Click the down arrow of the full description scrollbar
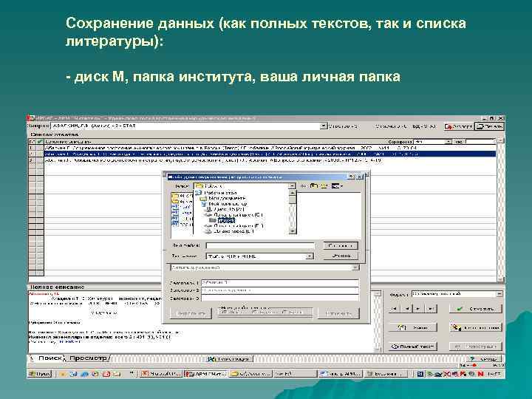Image resolution: width=532 pixels, height=399 pixels. tap(377, 349)
